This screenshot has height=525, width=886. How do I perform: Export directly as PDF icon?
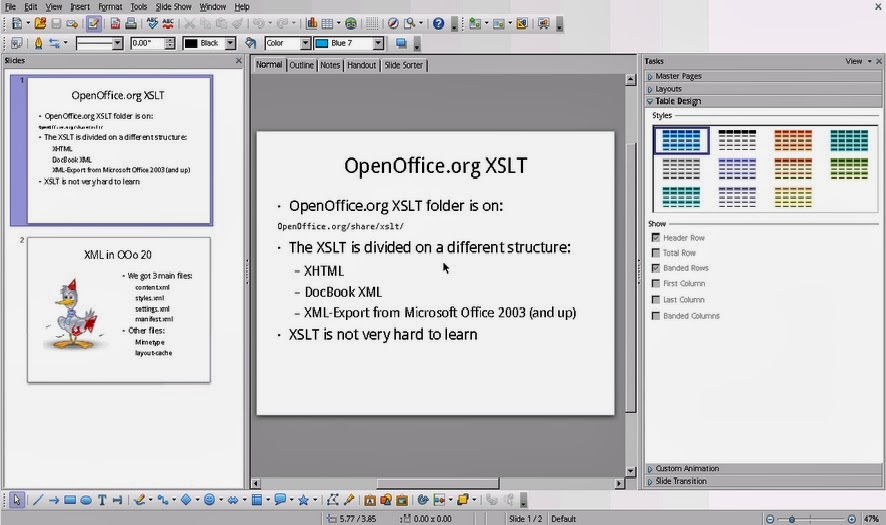[115, 24]
